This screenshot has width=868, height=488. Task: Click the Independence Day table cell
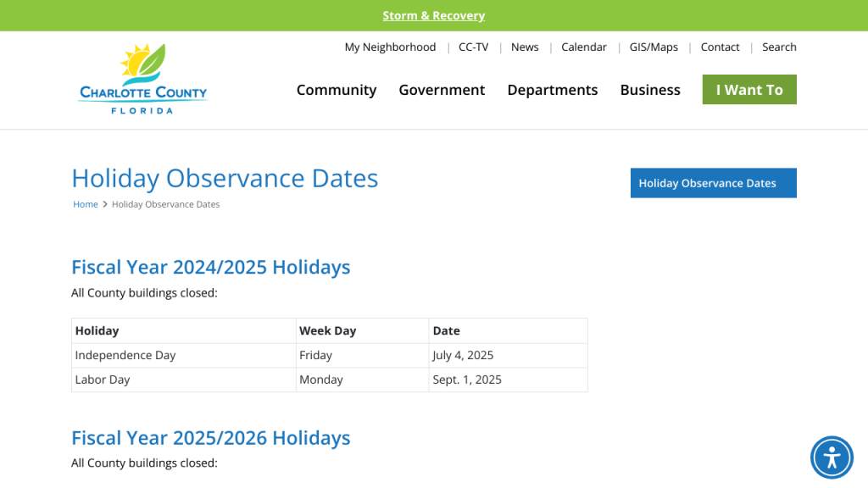(x=125, y=355)
